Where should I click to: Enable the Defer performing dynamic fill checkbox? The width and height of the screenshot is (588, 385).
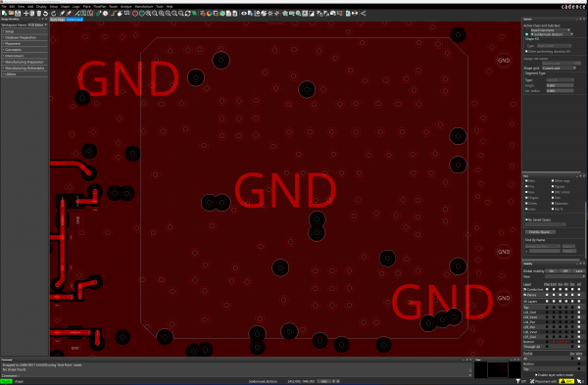pyautogui.click(x=526, y=51)
